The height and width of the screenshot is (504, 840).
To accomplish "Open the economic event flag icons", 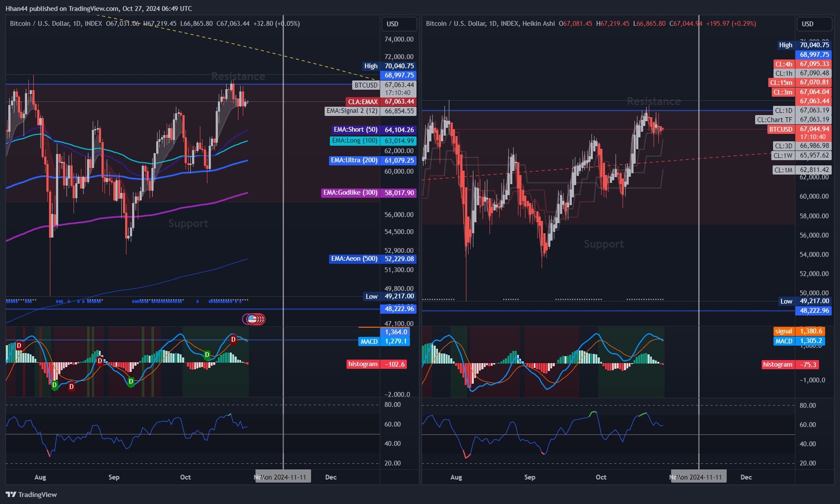I will click(x=254, y=319).
